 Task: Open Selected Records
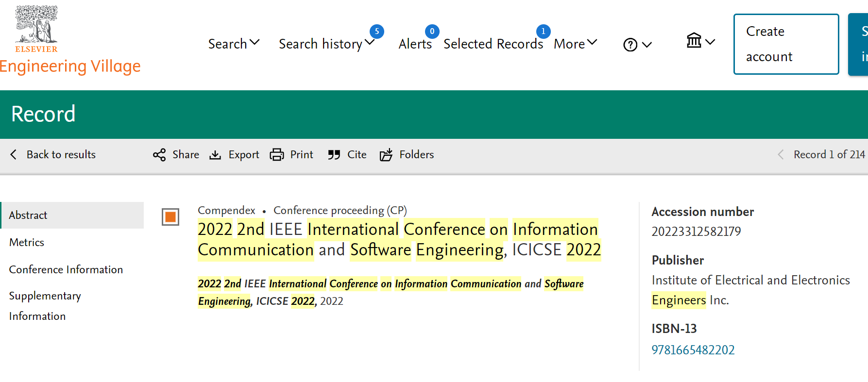tap(493, 44)
